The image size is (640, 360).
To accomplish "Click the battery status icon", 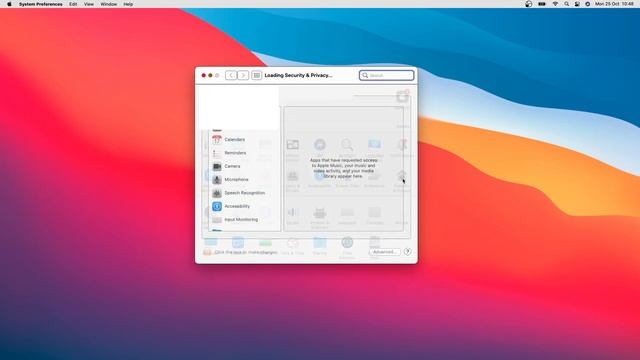I will 542,4.
